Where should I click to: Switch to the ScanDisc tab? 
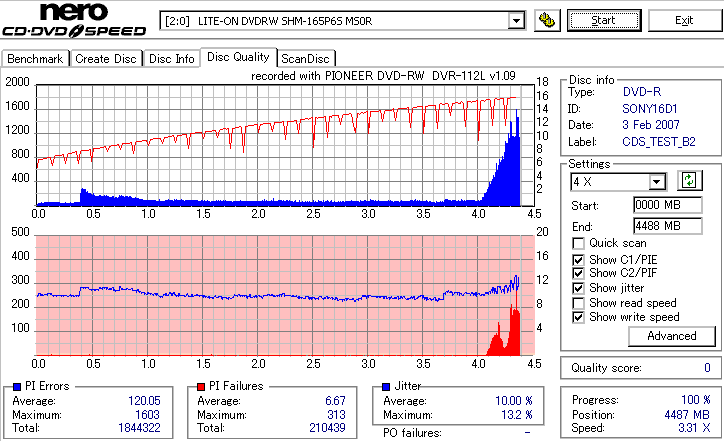305,59
